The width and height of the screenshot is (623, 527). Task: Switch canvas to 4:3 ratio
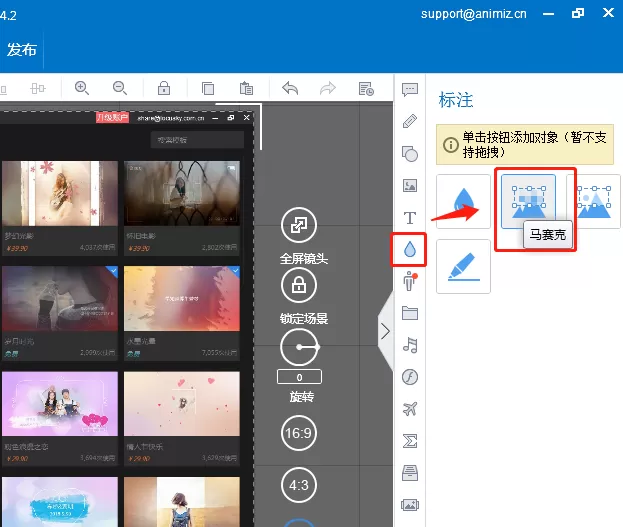point(299,485)
